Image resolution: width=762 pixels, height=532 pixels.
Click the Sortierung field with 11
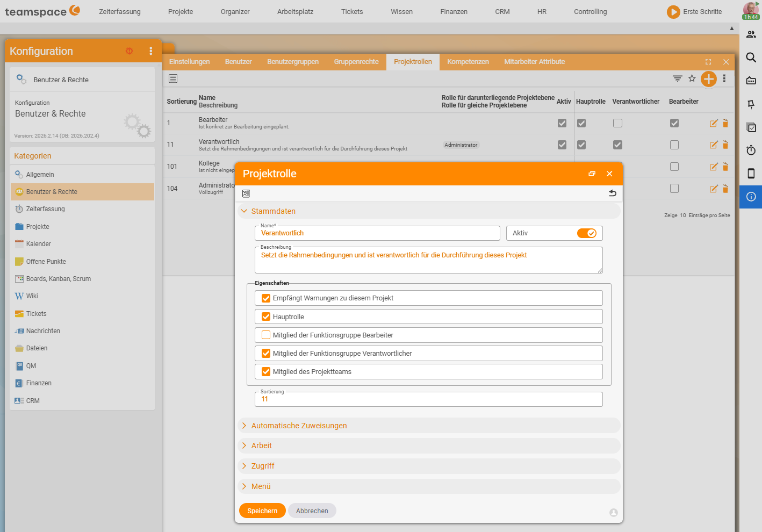click(x=429, y=399)
